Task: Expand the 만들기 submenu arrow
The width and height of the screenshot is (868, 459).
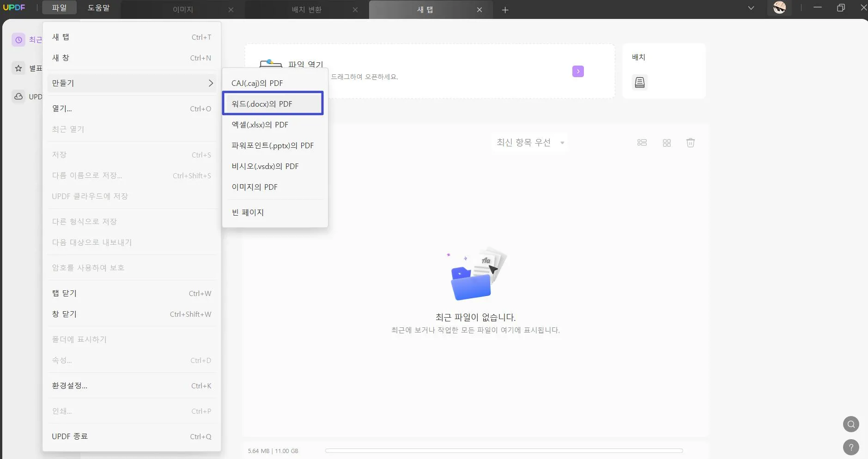Action: 211,83
